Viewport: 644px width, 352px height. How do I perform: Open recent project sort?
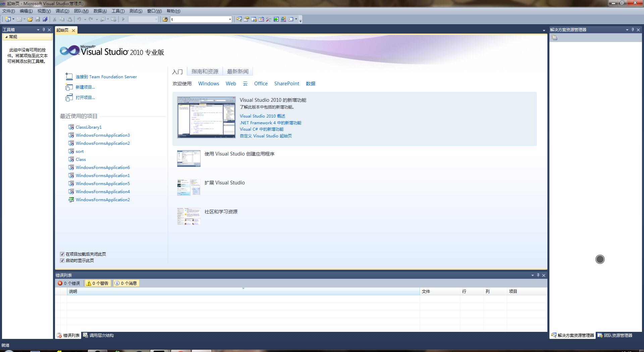pyautogui.click(x=79, y=151)
